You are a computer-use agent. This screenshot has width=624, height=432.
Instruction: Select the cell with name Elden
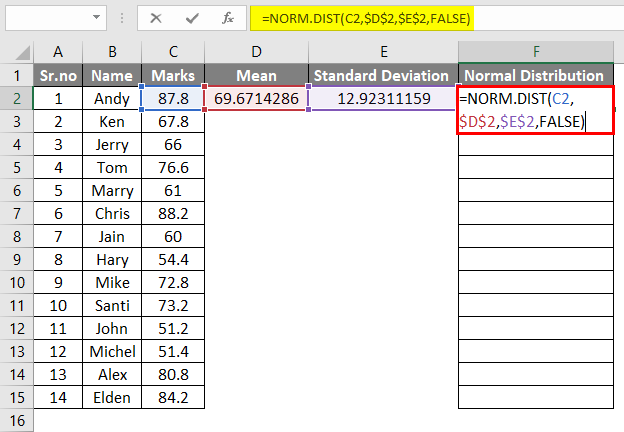pyautogui.click(x=112, y=397)
